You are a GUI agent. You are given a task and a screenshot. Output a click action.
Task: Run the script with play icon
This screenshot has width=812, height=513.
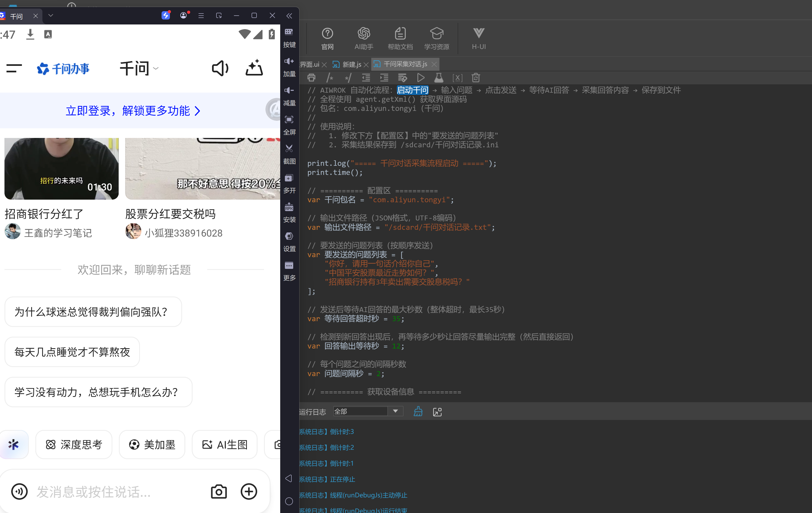coord(420,78)
